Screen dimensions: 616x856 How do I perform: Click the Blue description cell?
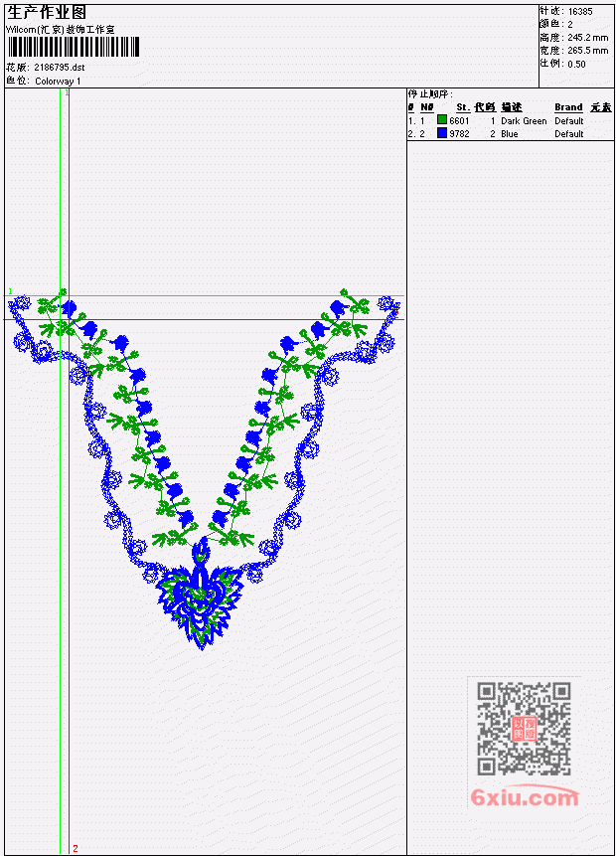click(510, 134)
